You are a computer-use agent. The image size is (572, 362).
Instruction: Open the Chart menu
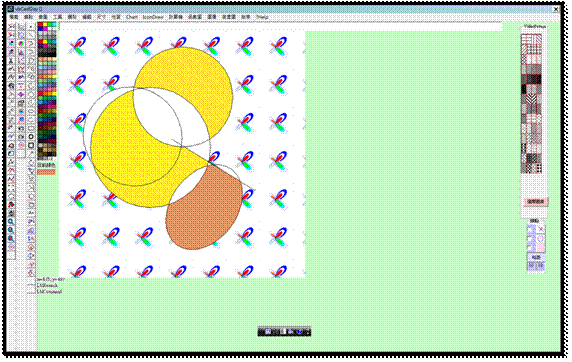pyautogui.click(x=132, y=17)
